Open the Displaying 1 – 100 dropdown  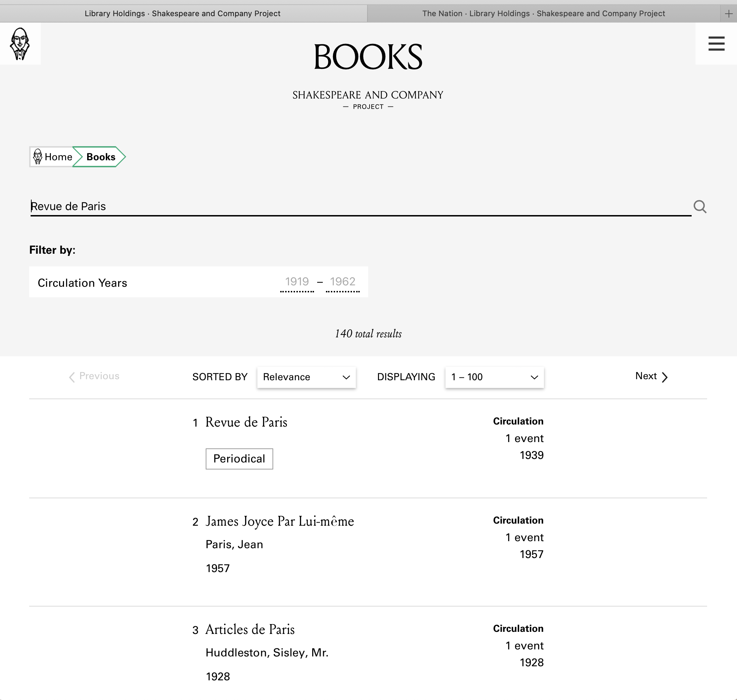(x=494, y=377)
